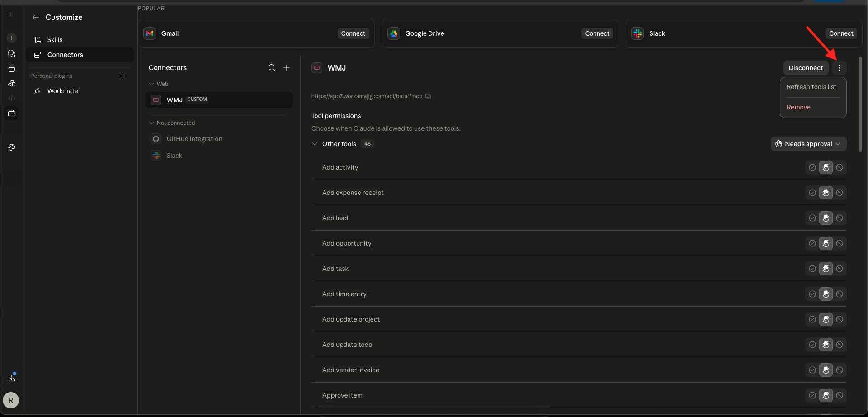The image size is (868, 417).
Task: Block the Add opportunity tool
Action: 840,243
